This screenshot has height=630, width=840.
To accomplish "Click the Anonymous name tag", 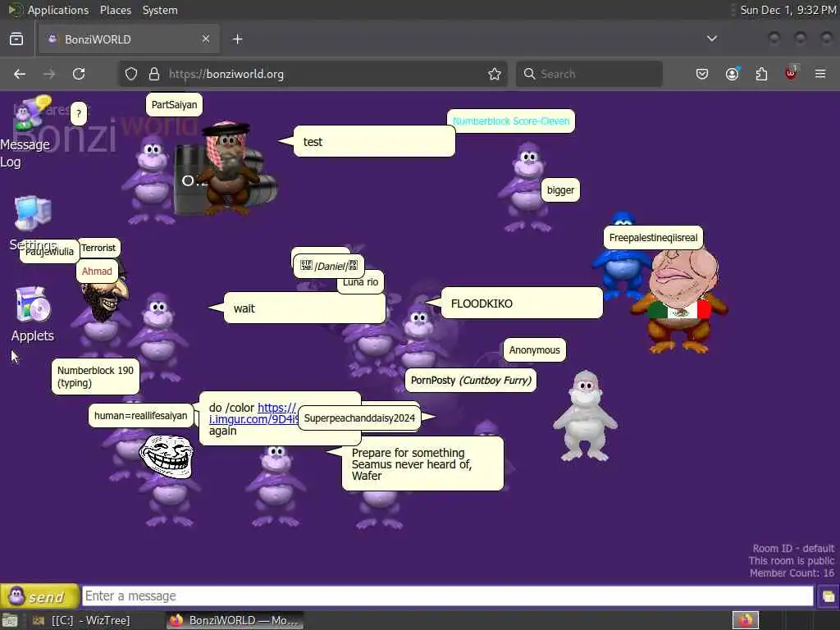I will pyautogui.click(x=534, y=349).
